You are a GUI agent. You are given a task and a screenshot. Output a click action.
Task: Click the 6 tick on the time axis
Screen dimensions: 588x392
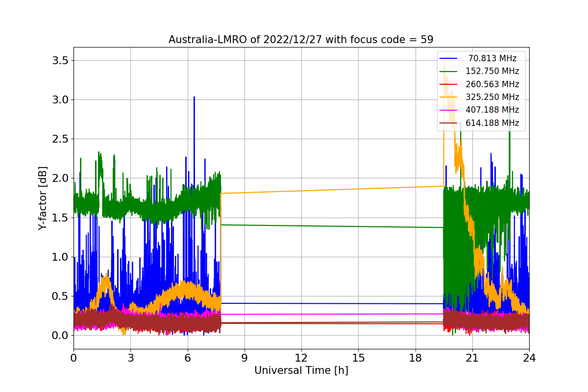[187, 358]
